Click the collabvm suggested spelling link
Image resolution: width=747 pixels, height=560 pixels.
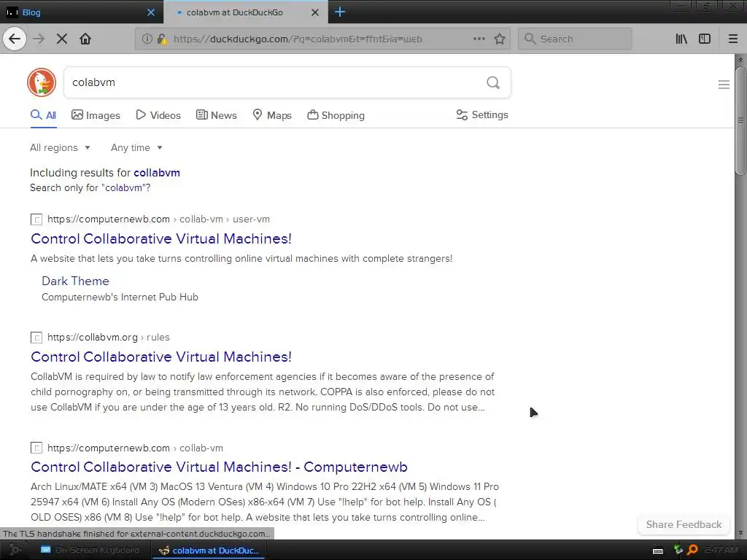[157, 172]
